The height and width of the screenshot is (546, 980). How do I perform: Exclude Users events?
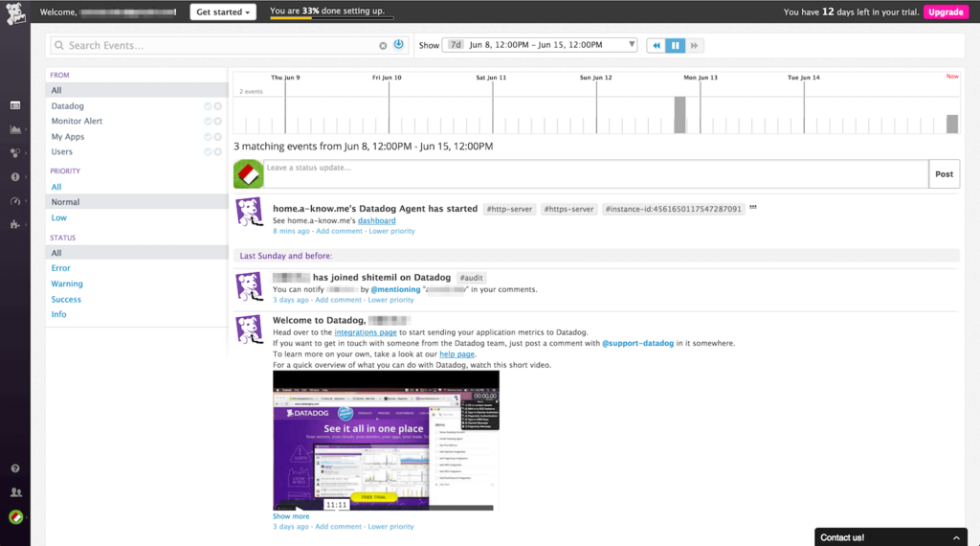point(217,152)
